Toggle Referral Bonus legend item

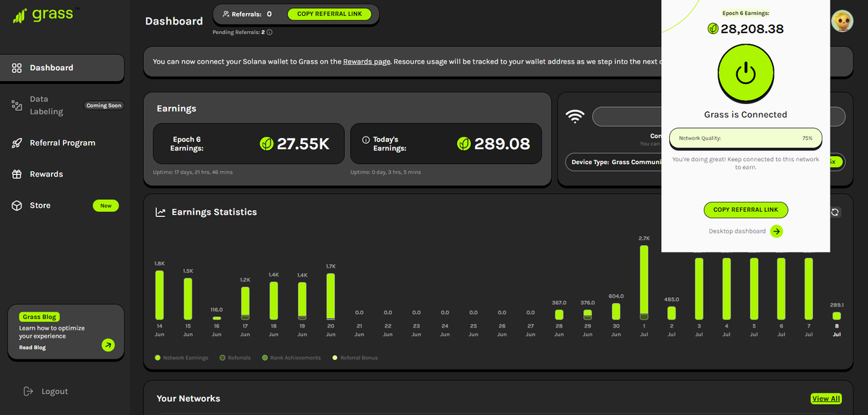point(355,358)
